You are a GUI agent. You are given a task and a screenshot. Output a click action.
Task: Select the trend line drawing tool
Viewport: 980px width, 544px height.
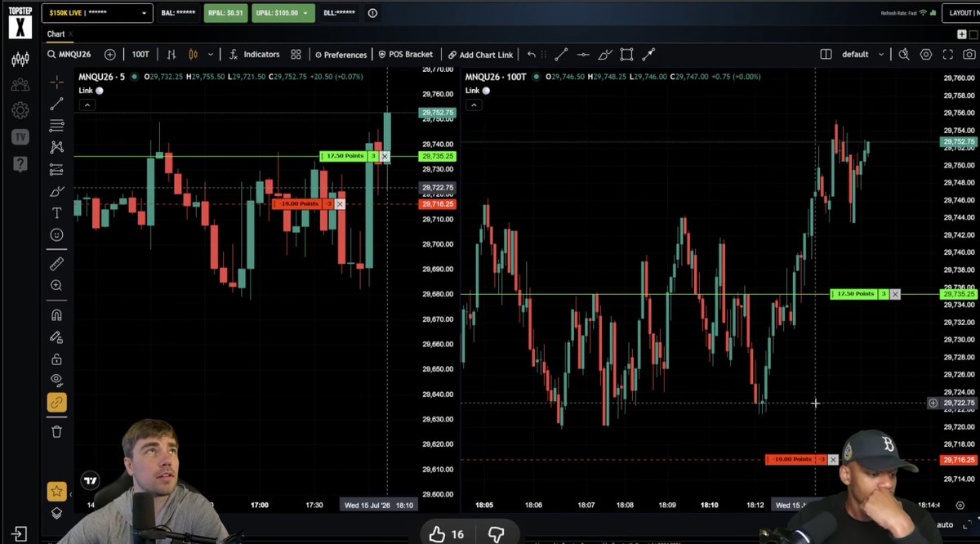click(x=56, y=104)
